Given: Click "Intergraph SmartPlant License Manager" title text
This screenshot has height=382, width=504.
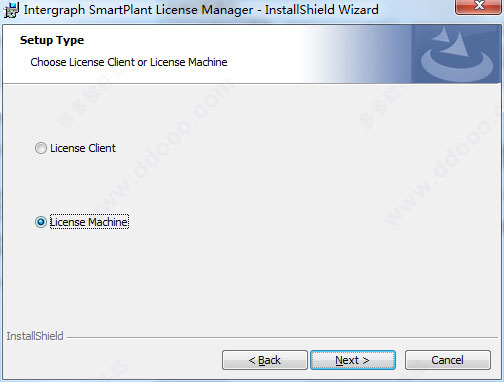Looking at the screenshot, I should pyautogui.click(x=138, y=10).
